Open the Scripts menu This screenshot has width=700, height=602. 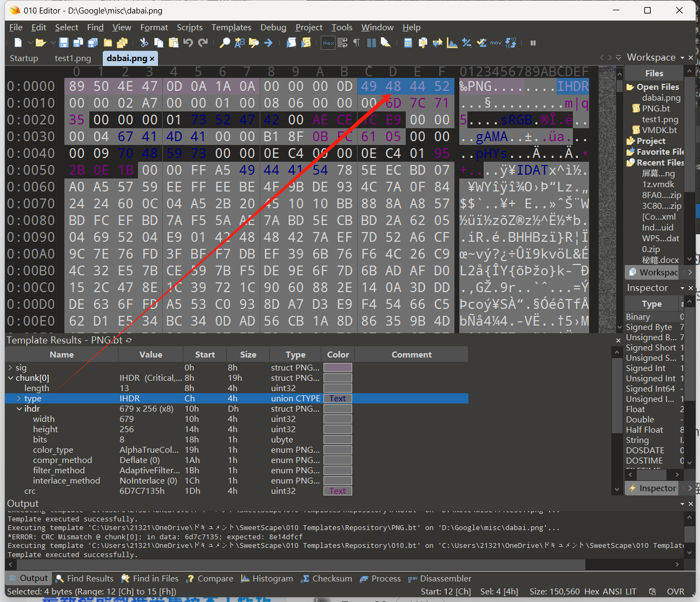pos(189,28)
